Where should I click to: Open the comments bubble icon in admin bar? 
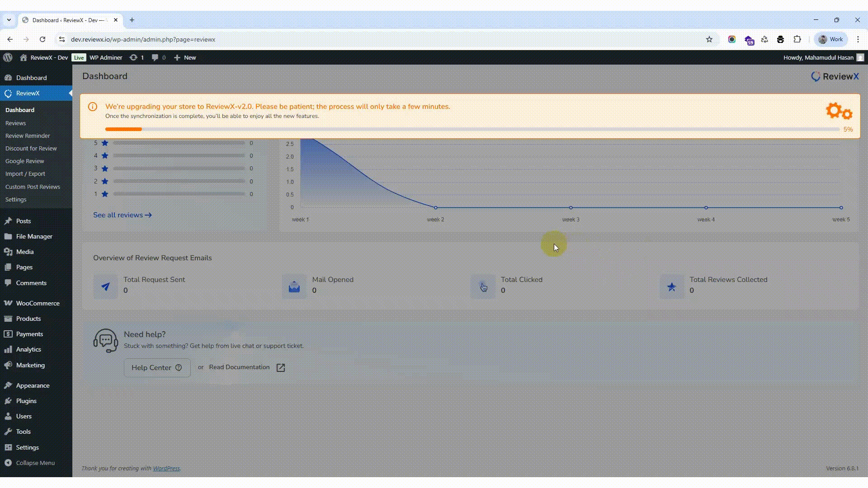coord(158,57)
